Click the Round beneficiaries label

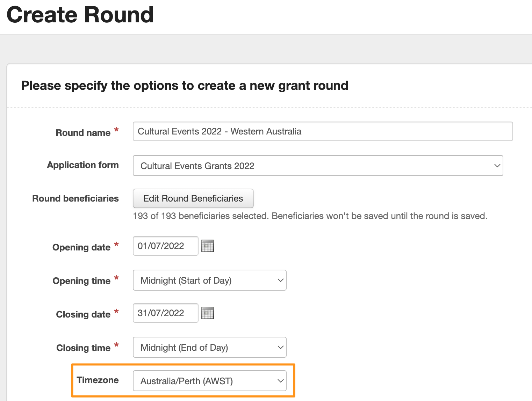[x=76, y=198]
